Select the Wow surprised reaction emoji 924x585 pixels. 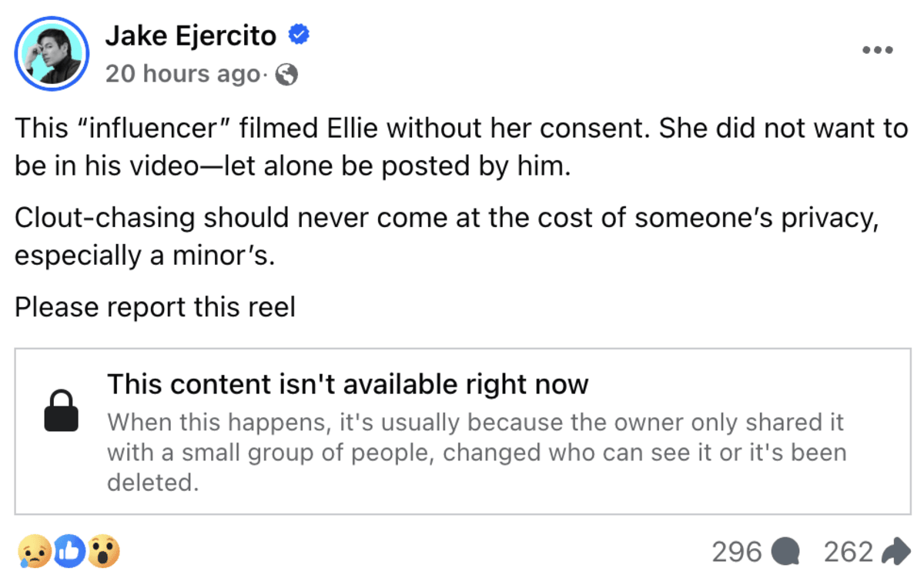point(103,551)
